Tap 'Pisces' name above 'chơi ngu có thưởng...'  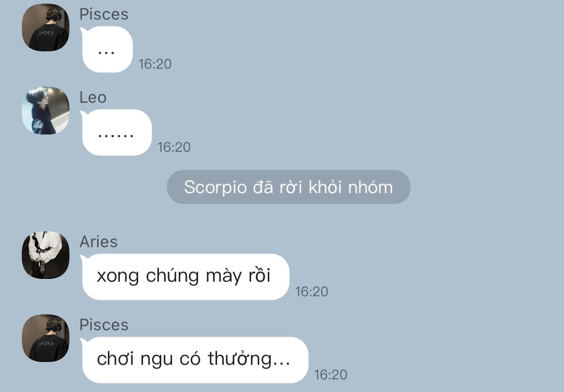pyautogui.click(x=104, y=325)
